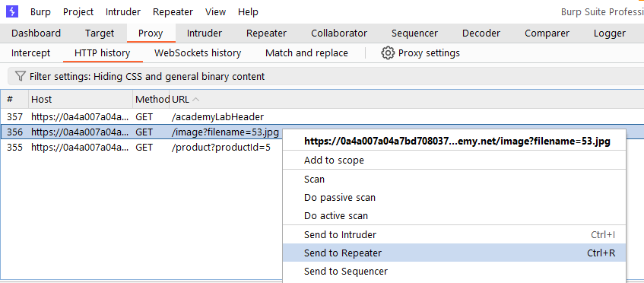The width and height of the screenshot is (644, 283).
Task: Open the filter settings bar
Action: point(325,76)
